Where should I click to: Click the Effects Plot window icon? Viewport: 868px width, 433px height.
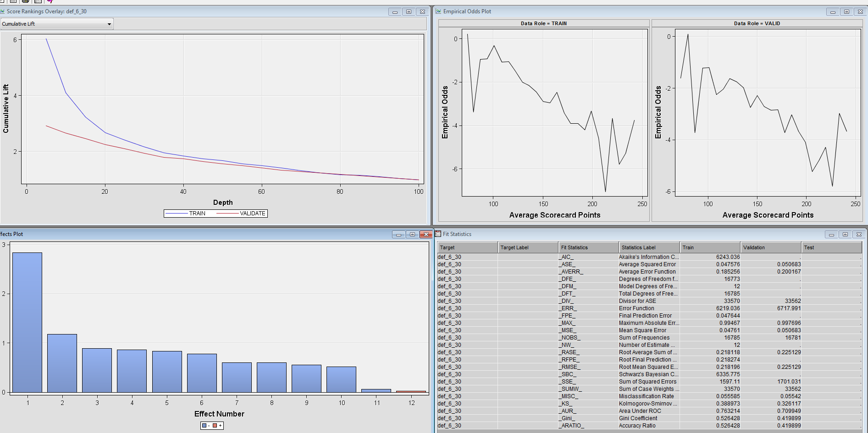coord(1,234)
